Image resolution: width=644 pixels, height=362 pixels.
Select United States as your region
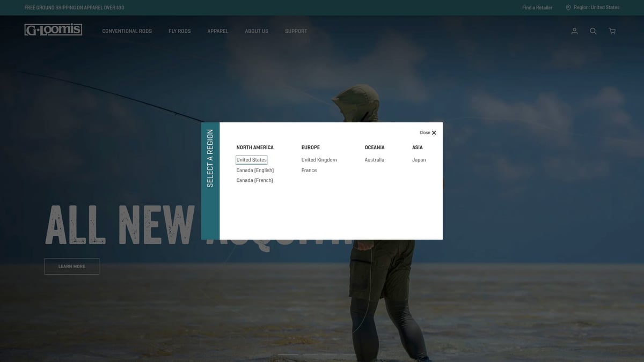coord(251,159)
